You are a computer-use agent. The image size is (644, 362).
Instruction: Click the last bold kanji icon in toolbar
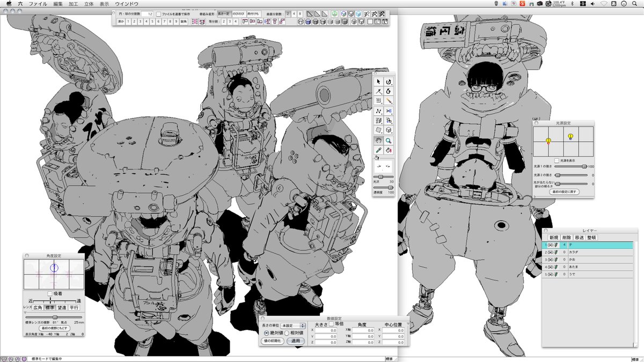point(381,13)
